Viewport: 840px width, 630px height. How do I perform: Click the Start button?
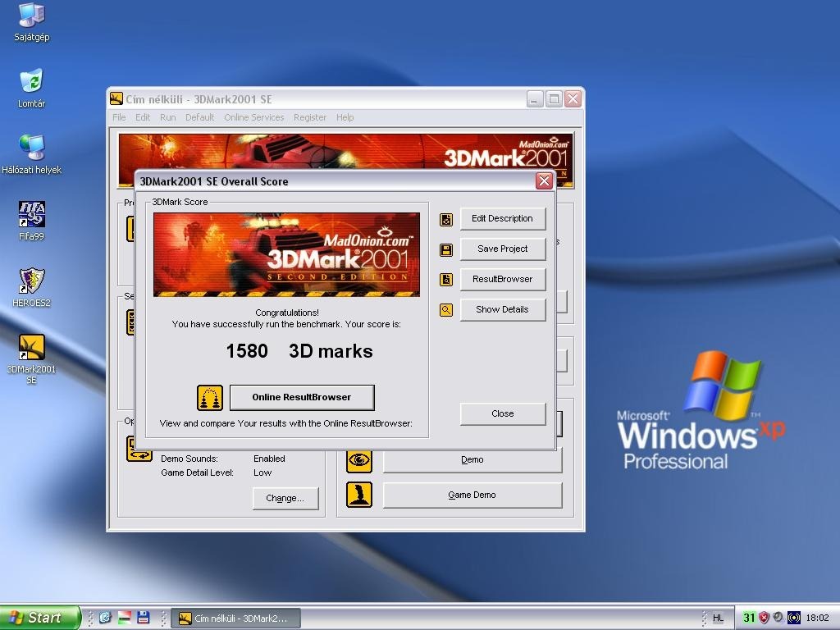[x=39, y=618]
